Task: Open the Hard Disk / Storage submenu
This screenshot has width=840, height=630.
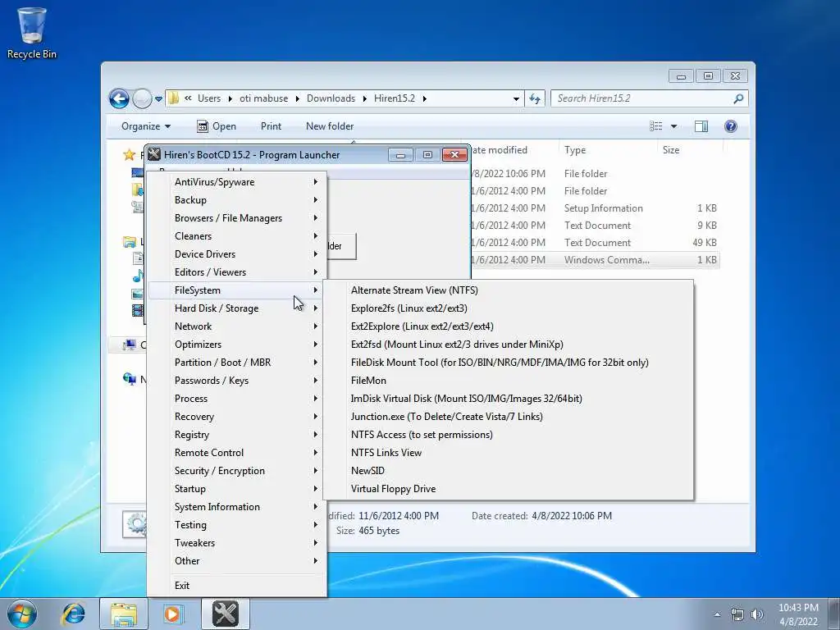Action: (236, 308)
